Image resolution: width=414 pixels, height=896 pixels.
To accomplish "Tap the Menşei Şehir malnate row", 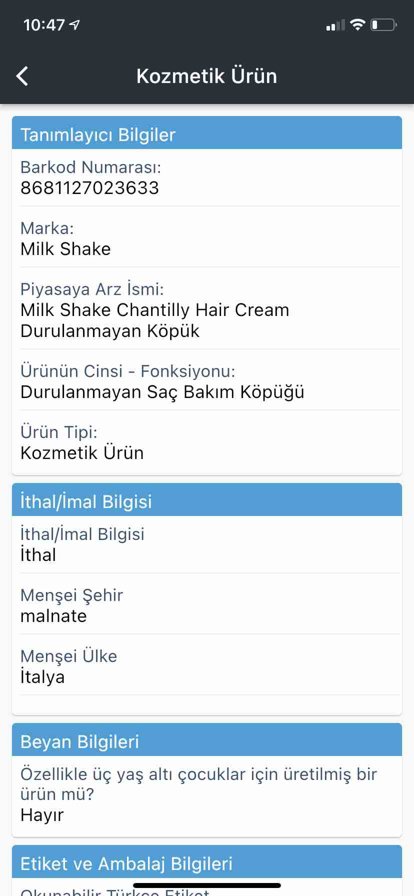I will point(207,606).
